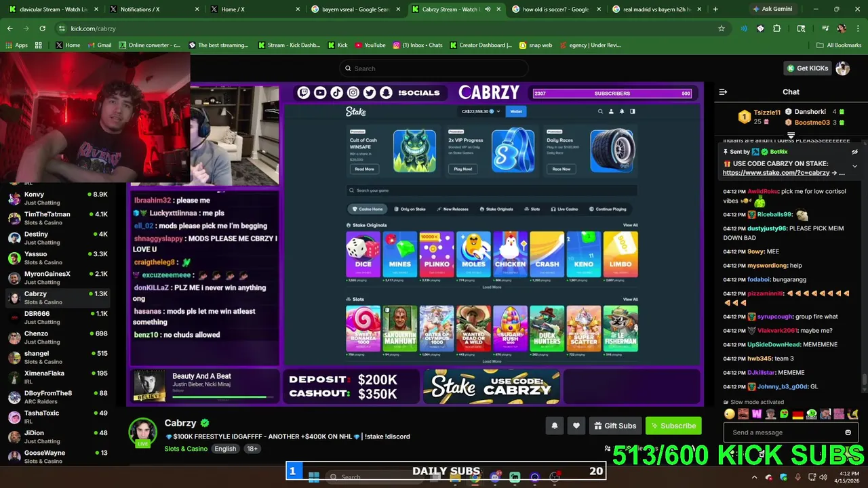
Task: Insert the German flag emote
Action: coord(797,414)
